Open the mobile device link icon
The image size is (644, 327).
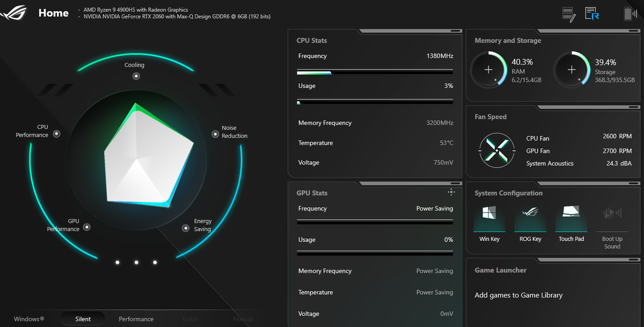click(x=630, y=14)
